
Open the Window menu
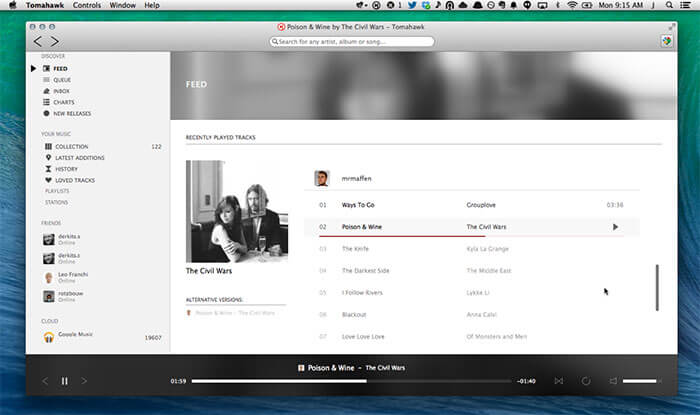(x=123, y=5)
